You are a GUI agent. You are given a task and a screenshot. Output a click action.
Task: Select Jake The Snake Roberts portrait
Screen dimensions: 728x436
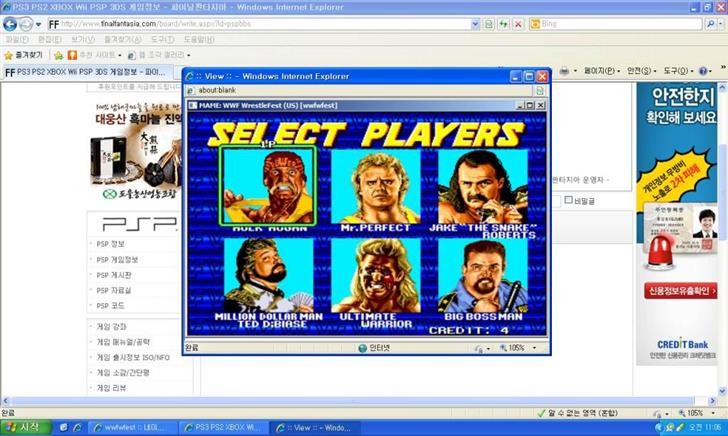483,186
